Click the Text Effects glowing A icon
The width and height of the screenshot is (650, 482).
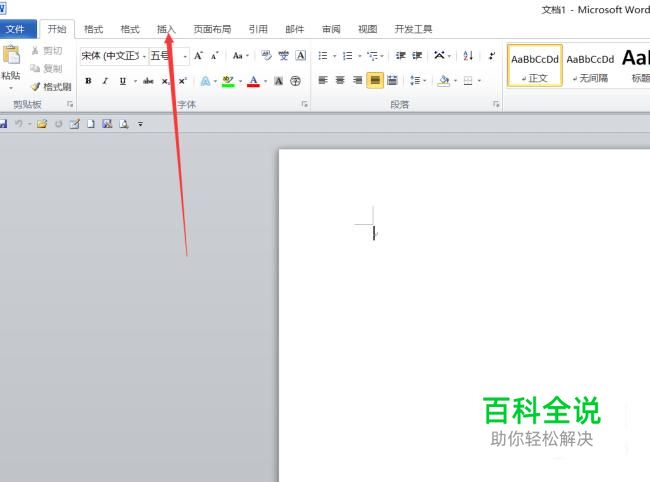tap(205, 81)
